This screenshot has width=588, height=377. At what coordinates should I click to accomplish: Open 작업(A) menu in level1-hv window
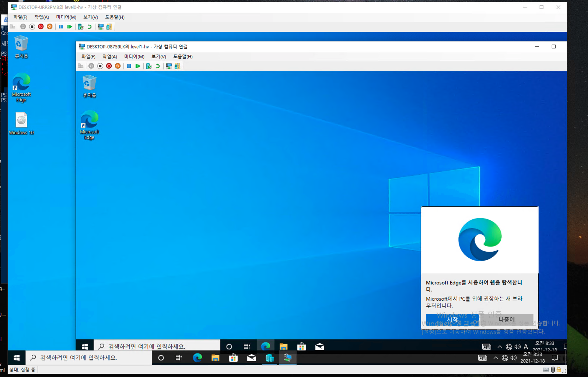click(110, 57)
